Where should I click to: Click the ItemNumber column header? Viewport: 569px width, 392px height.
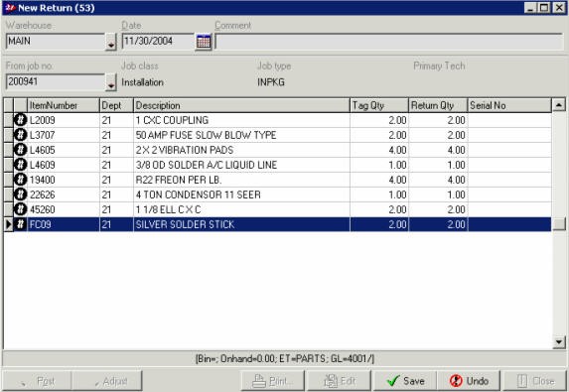click(x=64, y=105)
